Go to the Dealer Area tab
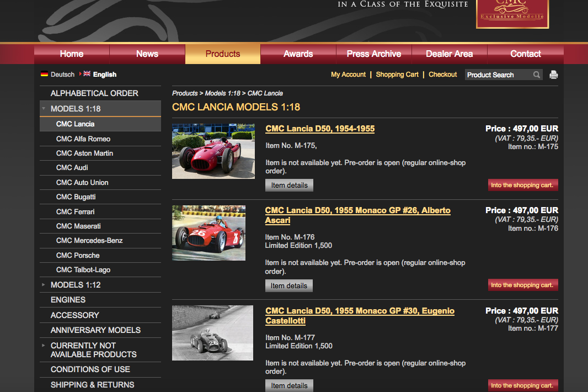 (449, 54)
